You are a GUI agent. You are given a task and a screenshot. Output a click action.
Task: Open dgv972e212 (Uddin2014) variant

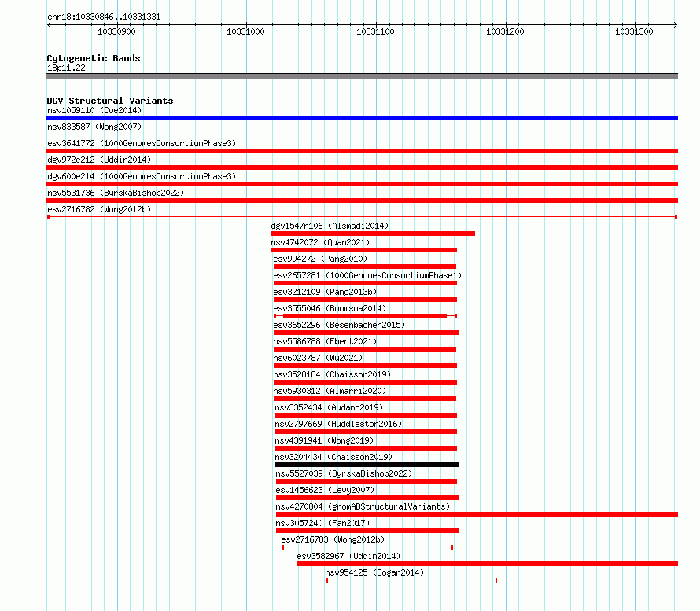[99, 160]
